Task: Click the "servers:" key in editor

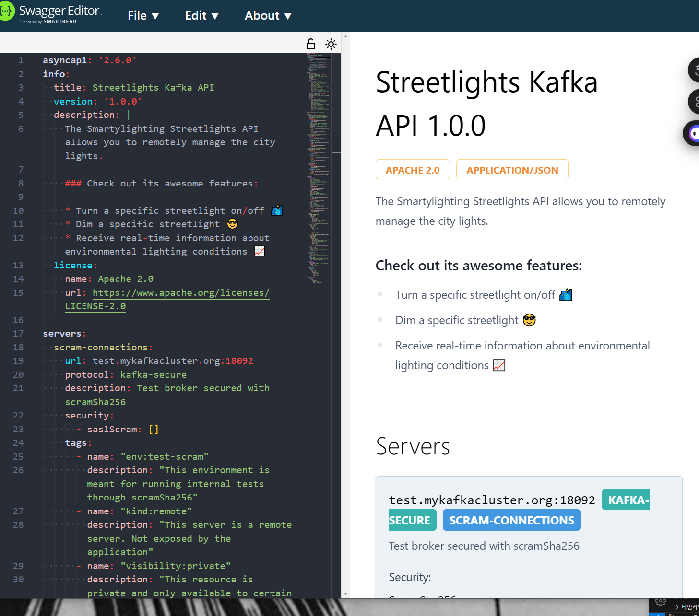Action: coord(64,334)
